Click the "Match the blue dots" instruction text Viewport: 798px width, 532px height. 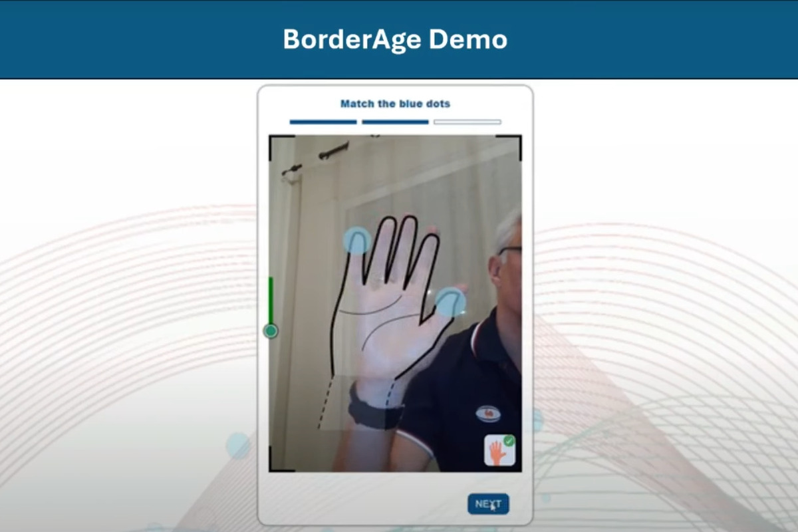395,104
